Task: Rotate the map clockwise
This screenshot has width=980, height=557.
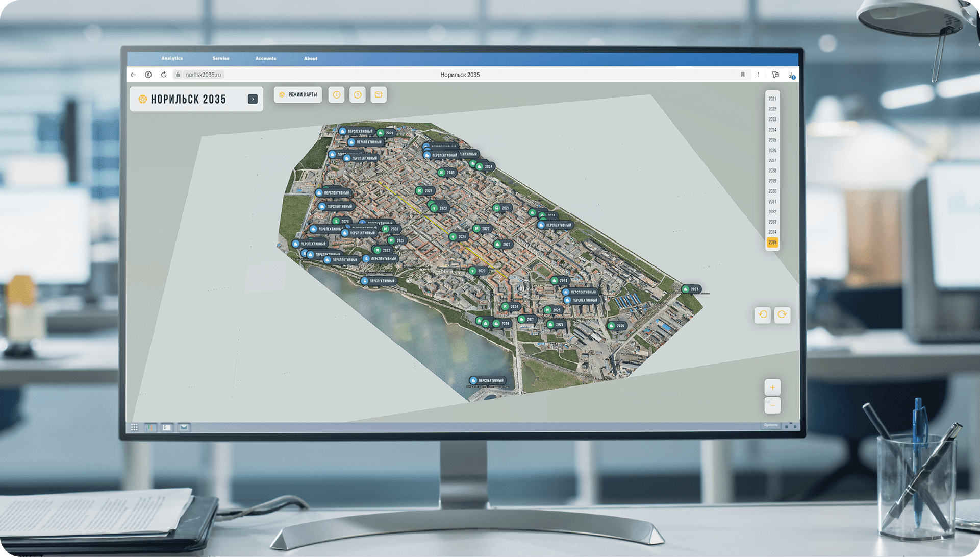Action: click(x=782, y=315)
